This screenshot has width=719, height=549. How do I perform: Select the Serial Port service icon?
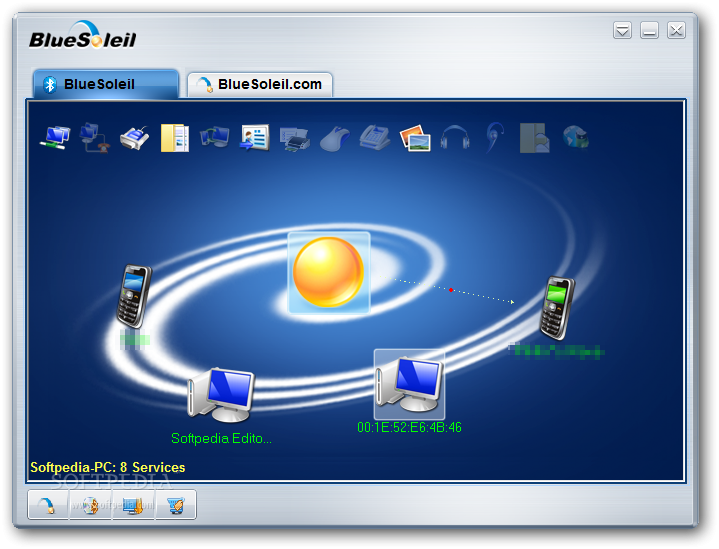pyautogui.click(x=135, y=138)
